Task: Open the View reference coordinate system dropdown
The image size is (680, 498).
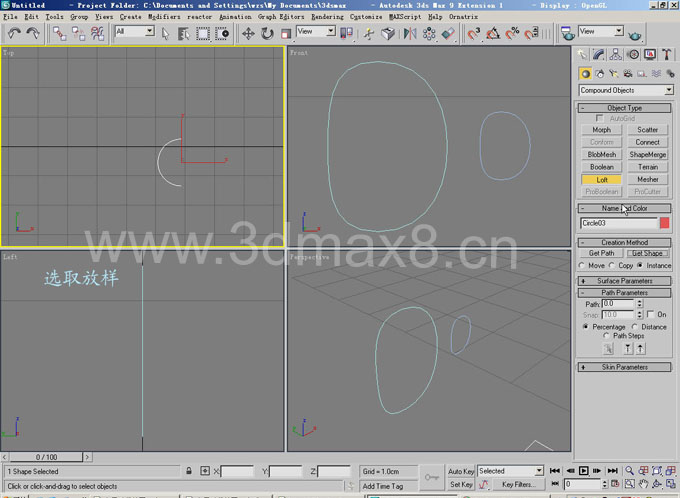Action: coord(316,31)
